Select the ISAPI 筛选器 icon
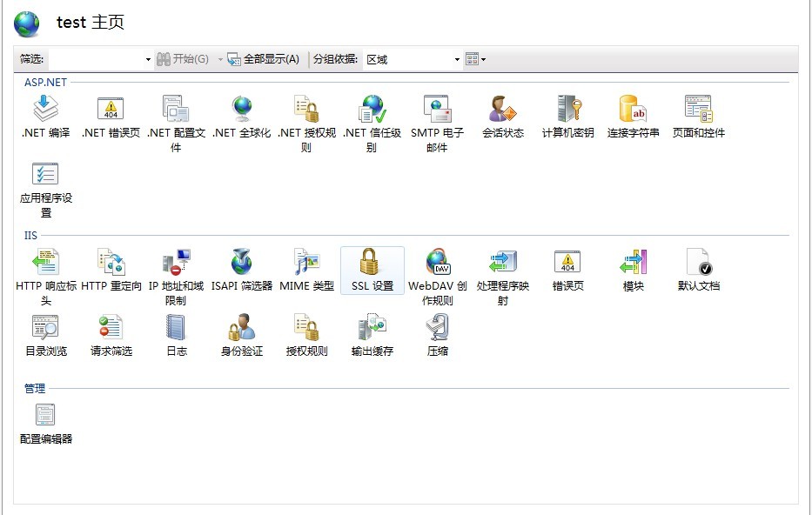The width and height of the screenshot is (812, 515). click(x=241, y=263)
